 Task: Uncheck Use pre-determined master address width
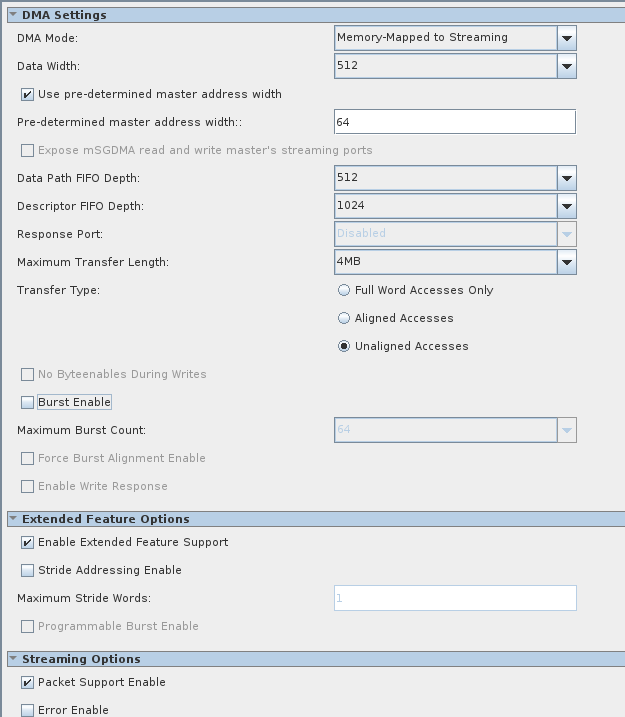click(x=28, y=94)
